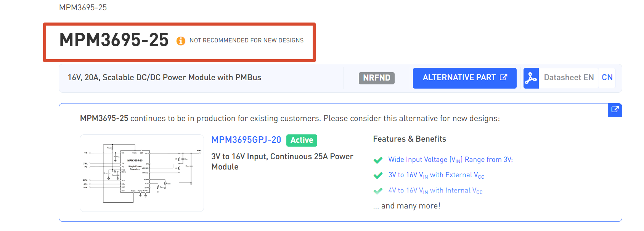This screenshot has width=644, height=231.
Task: Click the green Active status badge
Action: click(x=302, y=140)
